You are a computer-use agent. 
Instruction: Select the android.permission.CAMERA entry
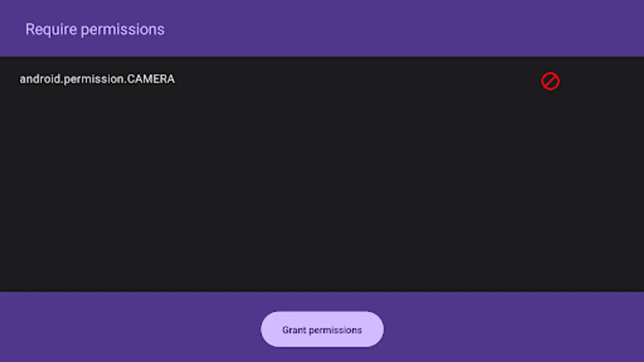click(97, 79)
